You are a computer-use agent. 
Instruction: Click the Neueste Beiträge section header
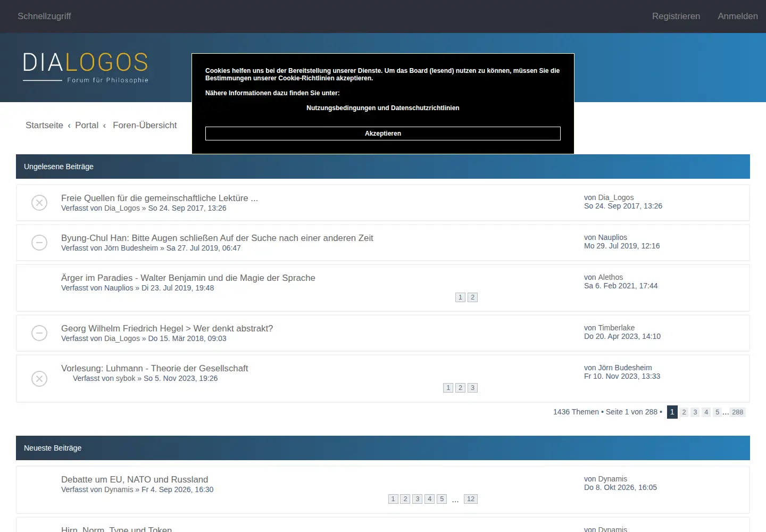[383, 448]
